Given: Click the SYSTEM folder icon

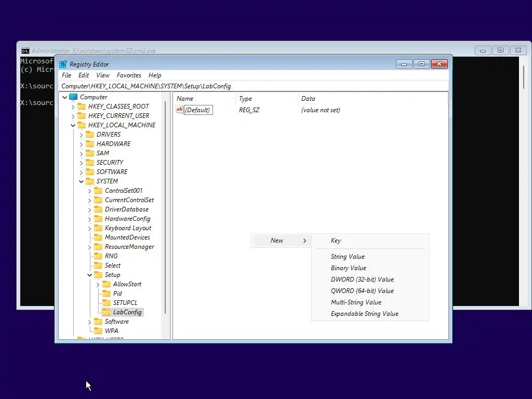Looking at the screenshot, I should [x=90, y=181].
